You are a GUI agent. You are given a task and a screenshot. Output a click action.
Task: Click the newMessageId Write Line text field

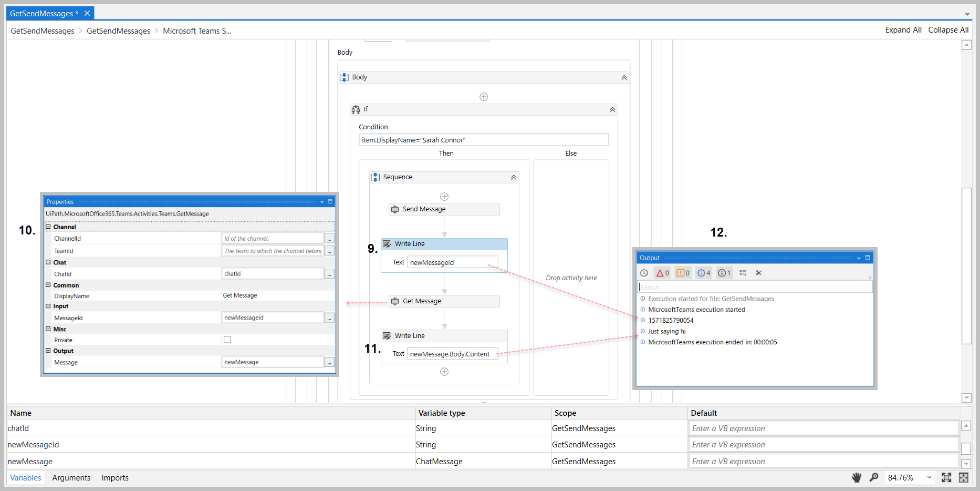(x=452, y=262)
